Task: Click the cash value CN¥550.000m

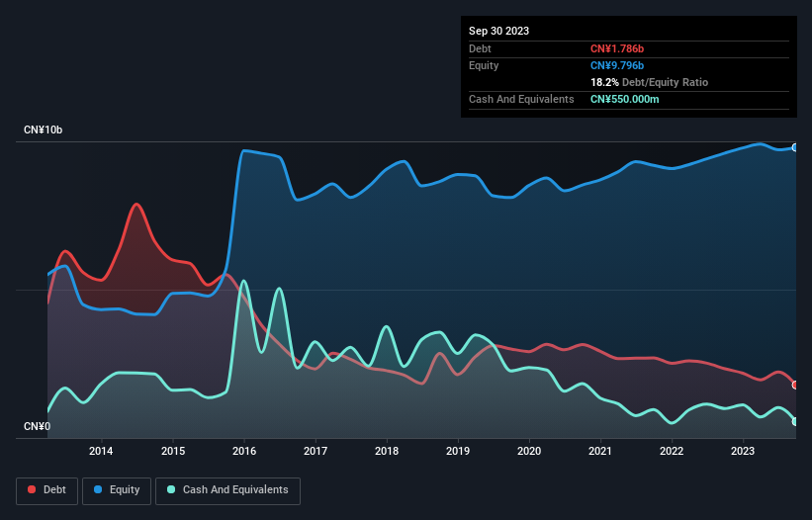Action: pyautogui.click(x=624, y=99)
